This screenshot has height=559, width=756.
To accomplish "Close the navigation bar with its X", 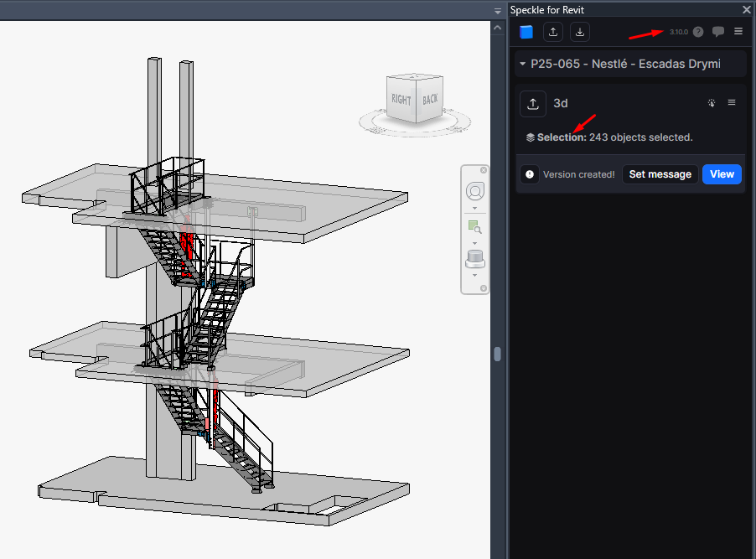I will 484,171.
